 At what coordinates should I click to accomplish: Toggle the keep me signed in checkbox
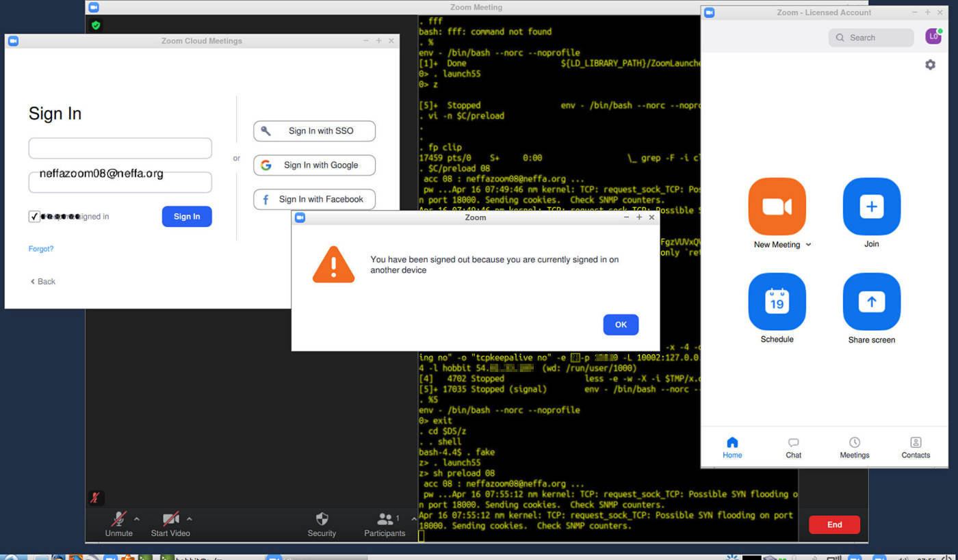click(x=34, y=217)
